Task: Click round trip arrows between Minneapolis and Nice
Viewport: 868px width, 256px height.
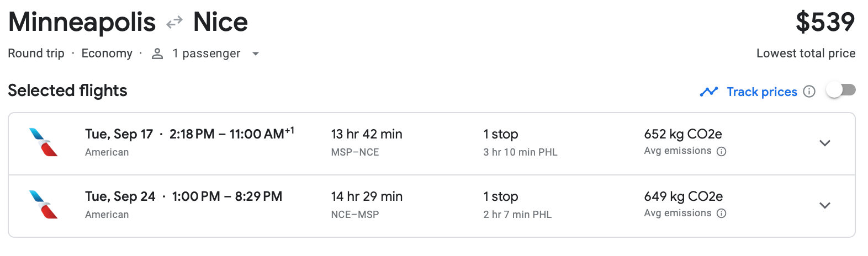Action: click(x=174, y=23)
